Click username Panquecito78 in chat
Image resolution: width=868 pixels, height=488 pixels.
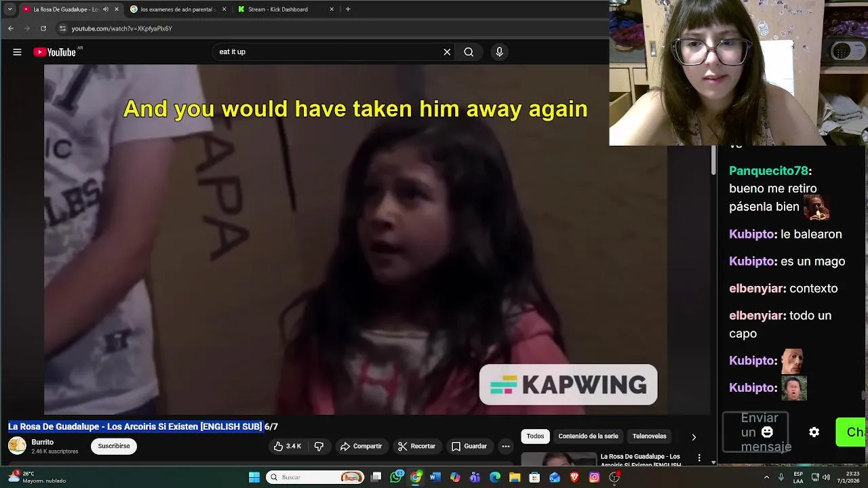(769, 171)
